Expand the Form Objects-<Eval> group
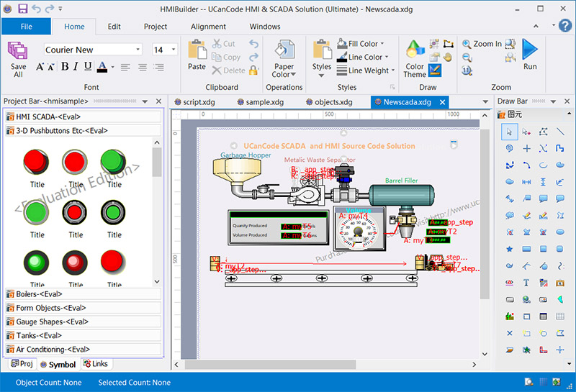Screen dimensions: 576x392 (x=83, y=308)
